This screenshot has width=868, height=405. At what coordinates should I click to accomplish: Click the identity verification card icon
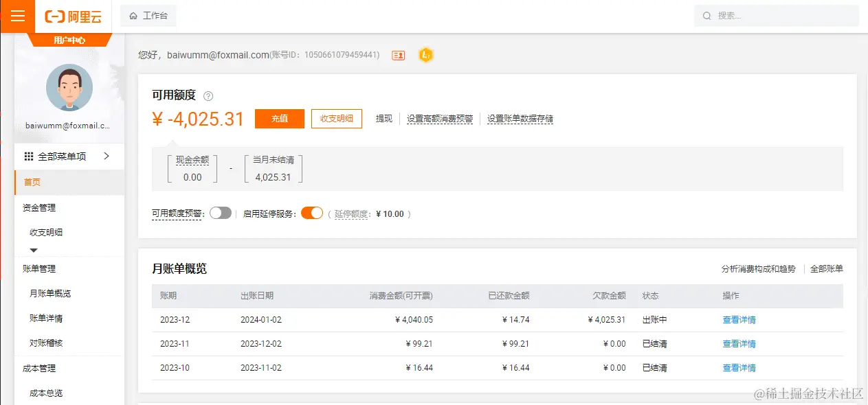(x=399, y=55)
